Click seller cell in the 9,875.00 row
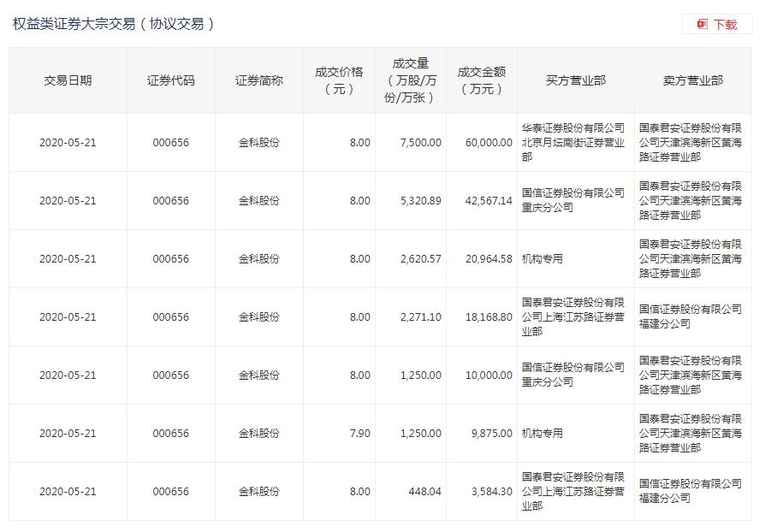Image resolution: width=771 pixels, height=532 pixels. tap(691, 433)
